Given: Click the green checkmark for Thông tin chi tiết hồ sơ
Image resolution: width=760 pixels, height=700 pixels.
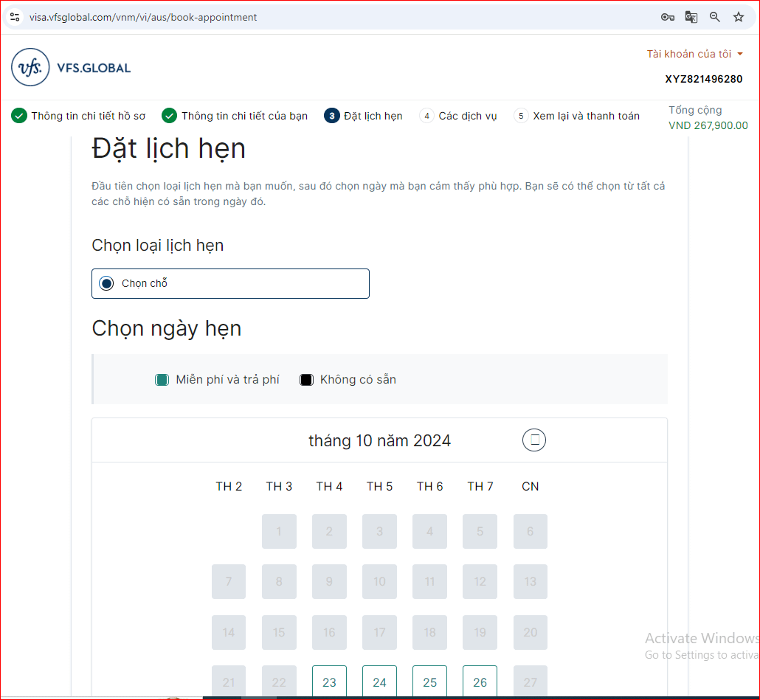Looking at the screenshot, I should 19,116.
